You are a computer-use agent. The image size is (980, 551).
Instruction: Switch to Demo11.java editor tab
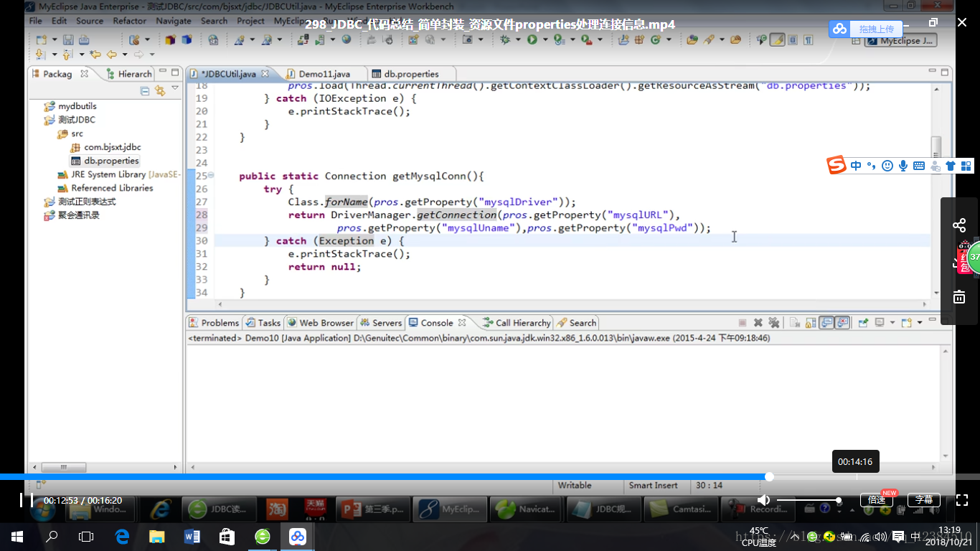click(x=318, y=74)
